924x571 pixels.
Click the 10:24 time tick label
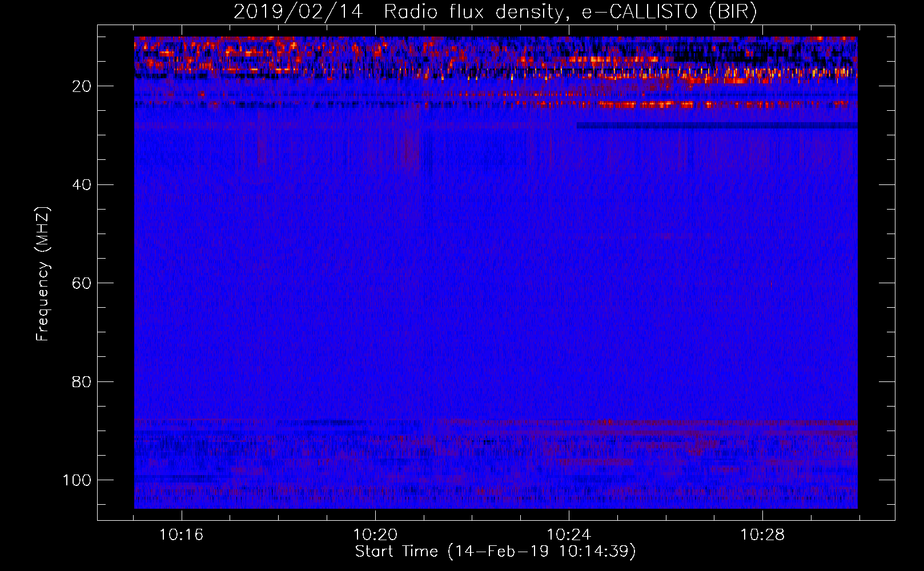(x=569, y=535)
